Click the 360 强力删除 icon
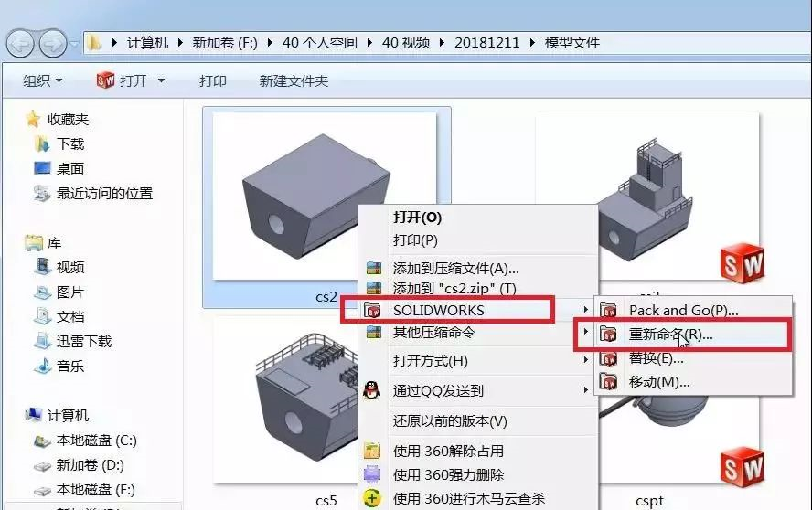The height and width of the screenshot is (510, 812). pos(372,475)
